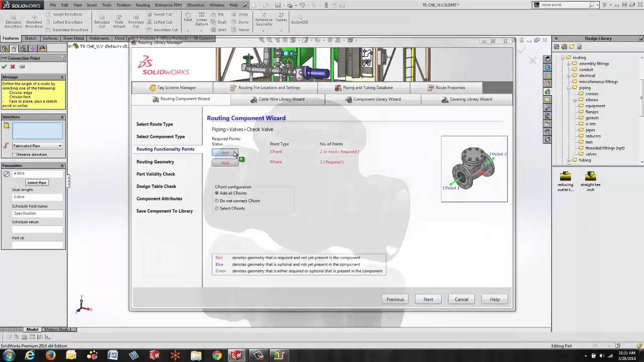Launch the Hole Wizard tool
This screenshot has height=362, width=644.
119,21
